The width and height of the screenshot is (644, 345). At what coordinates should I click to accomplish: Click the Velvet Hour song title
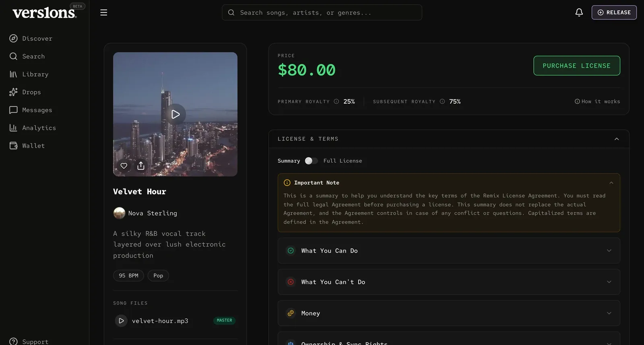click(x=140, y=192)
